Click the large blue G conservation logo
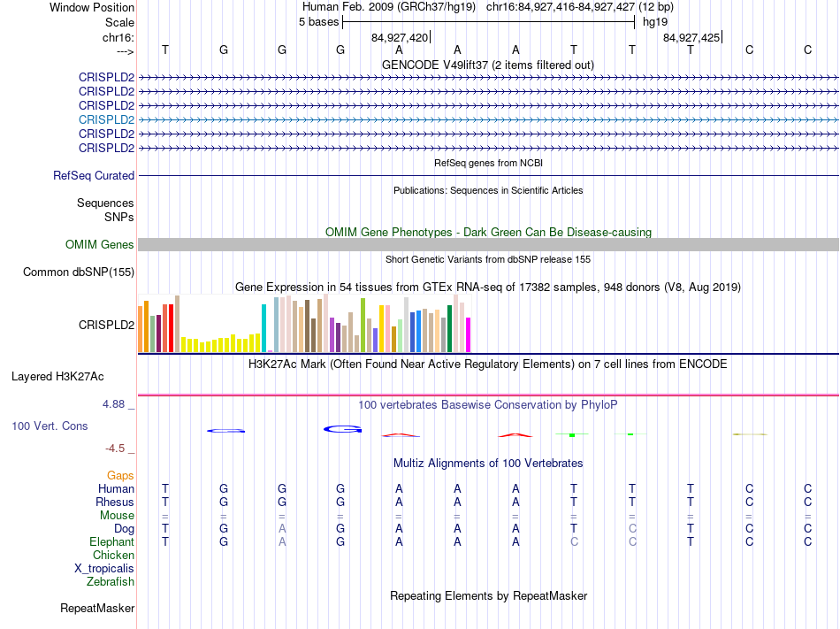Screen dimensions: 840x629 pos(343,429)
